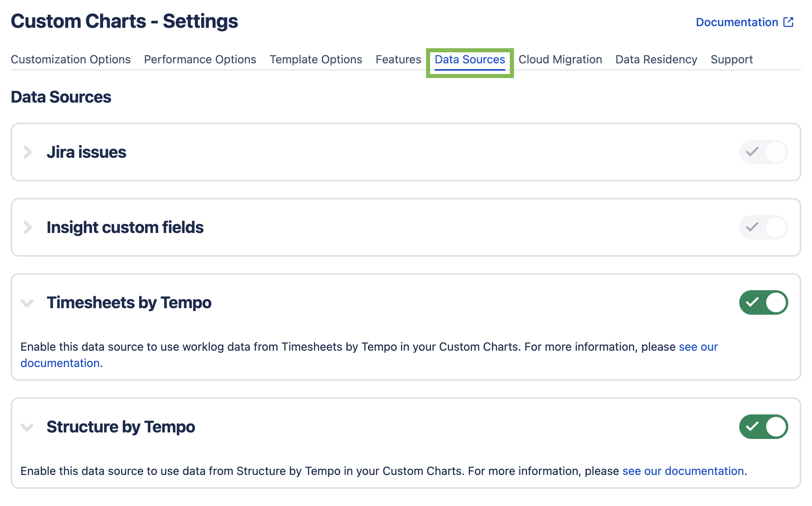This screenshot has height=506, width=812.
Task: Open the Documentation external link
Action: tap(745, 22)
